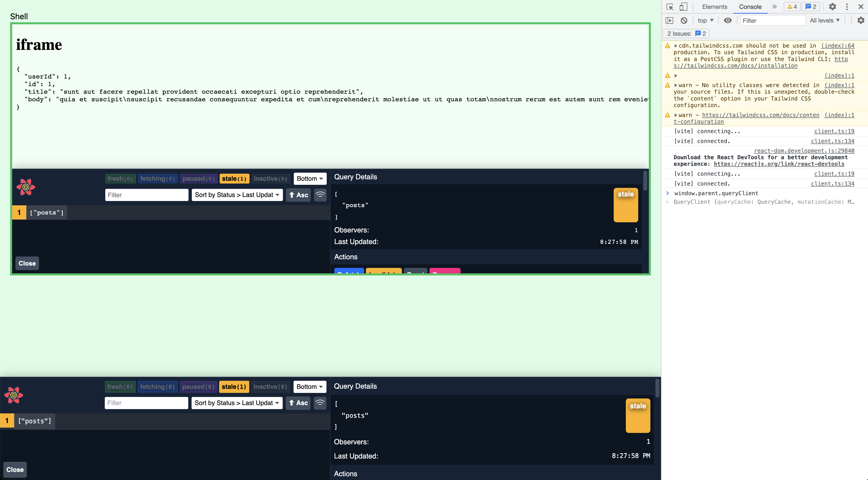Screen dimensions: 868x480
Task: Open the Bottom position dropdown in the iframe panel
Action: (x=310, y=179)
